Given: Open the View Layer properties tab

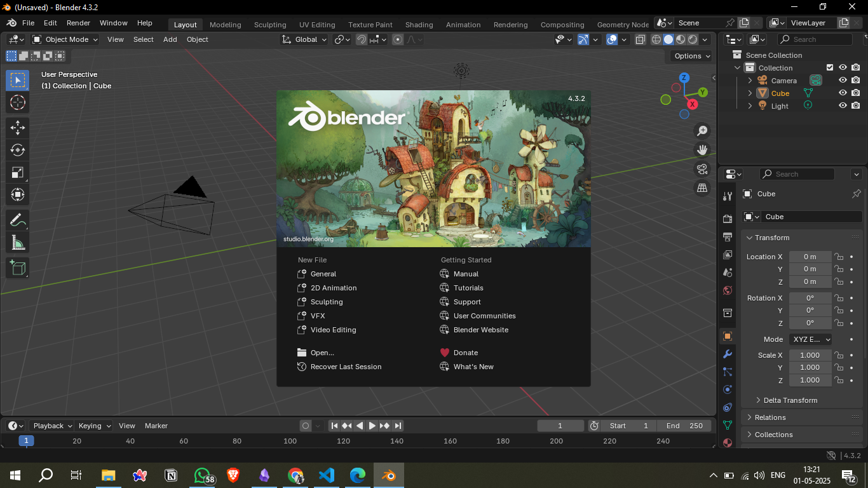Looking at the screenshot, I should [728, 255].
